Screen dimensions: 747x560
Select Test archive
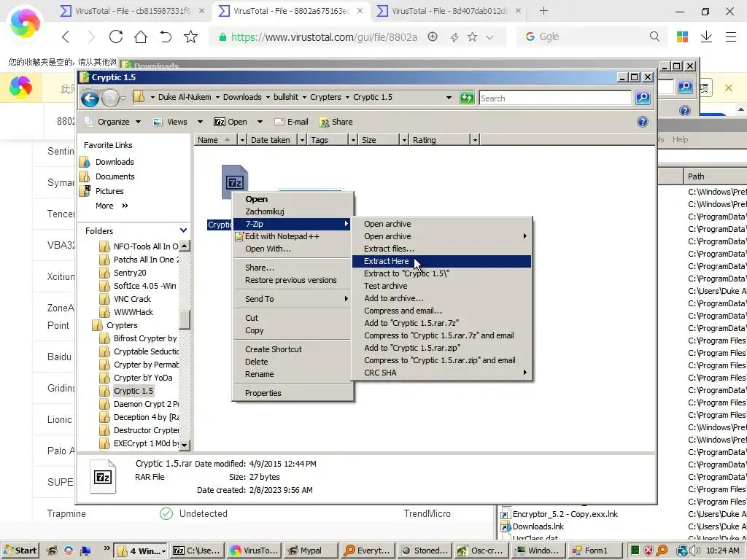tap(441, 286)
